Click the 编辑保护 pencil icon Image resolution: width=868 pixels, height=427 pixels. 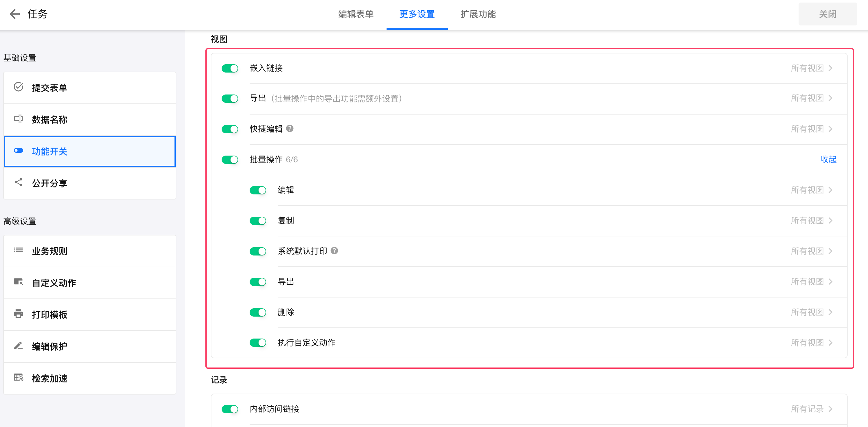tap(18, 346)
